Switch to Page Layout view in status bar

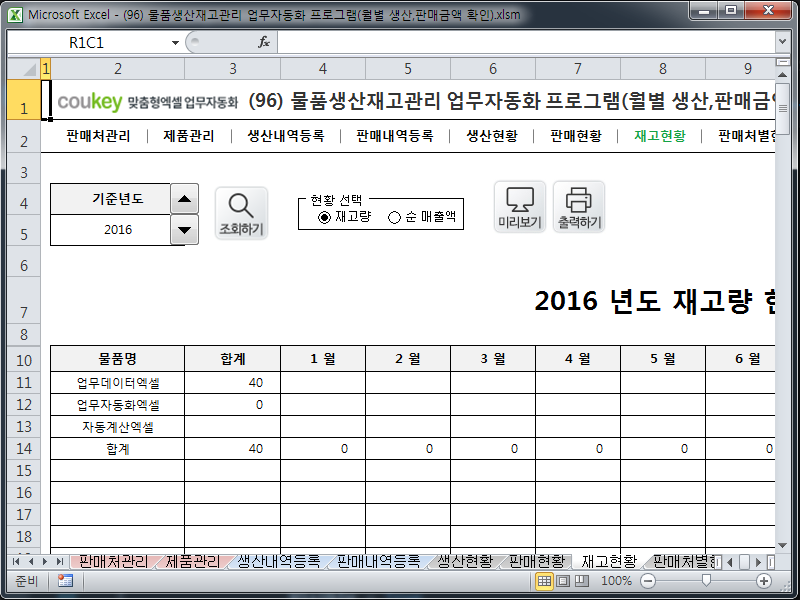coord(563,581)
